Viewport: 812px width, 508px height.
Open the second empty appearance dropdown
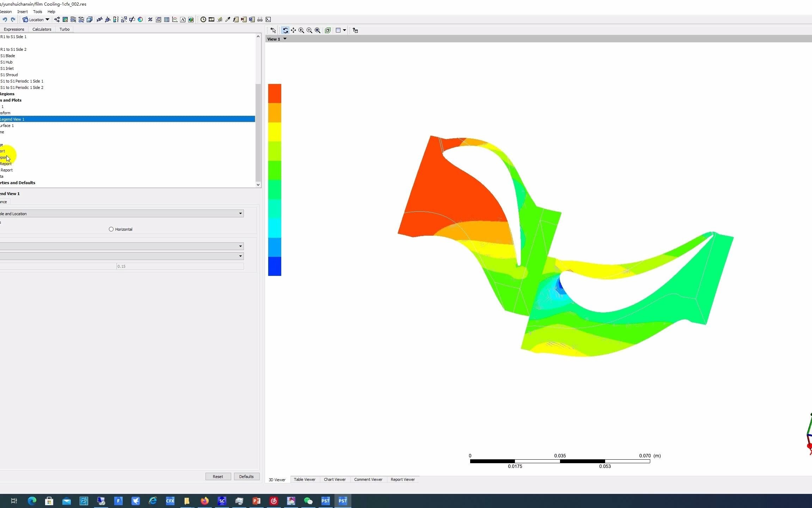[x=122, y=256]
